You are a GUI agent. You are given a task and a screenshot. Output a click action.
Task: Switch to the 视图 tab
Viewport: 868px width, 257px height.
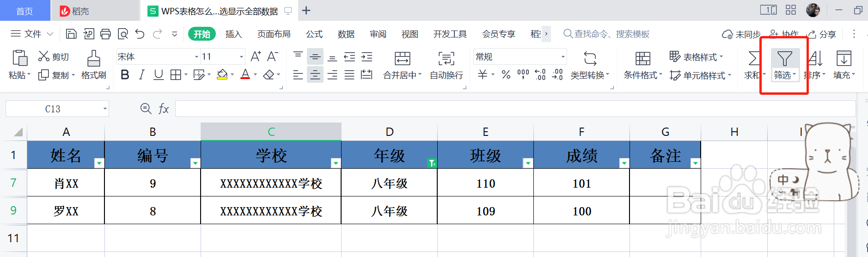410,34
